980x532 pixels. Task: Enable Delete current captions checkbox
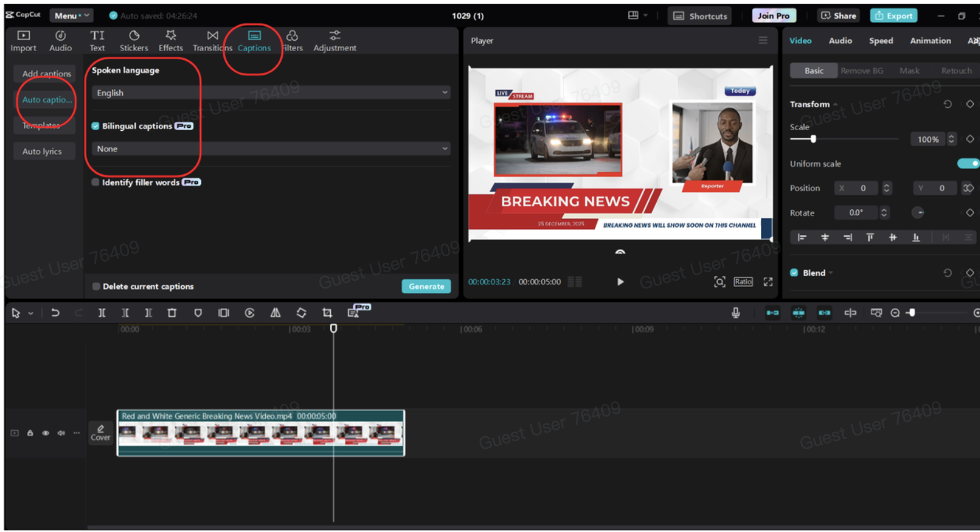pyautogui.click(x=96, y=286)
